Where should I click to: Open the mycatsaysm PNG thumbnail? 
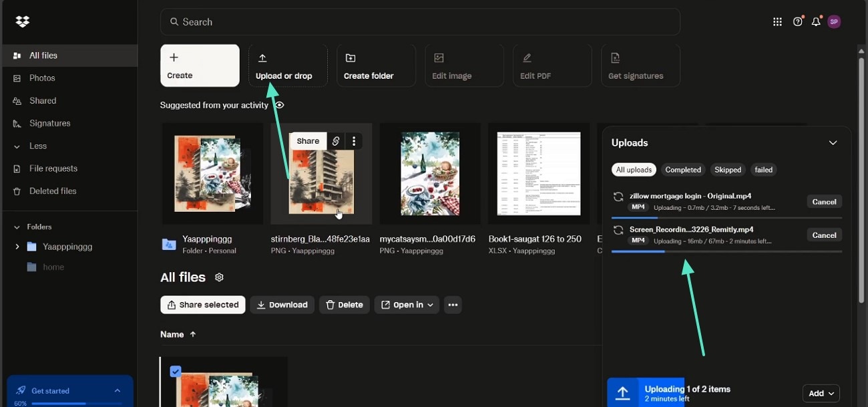pos(430,174)
